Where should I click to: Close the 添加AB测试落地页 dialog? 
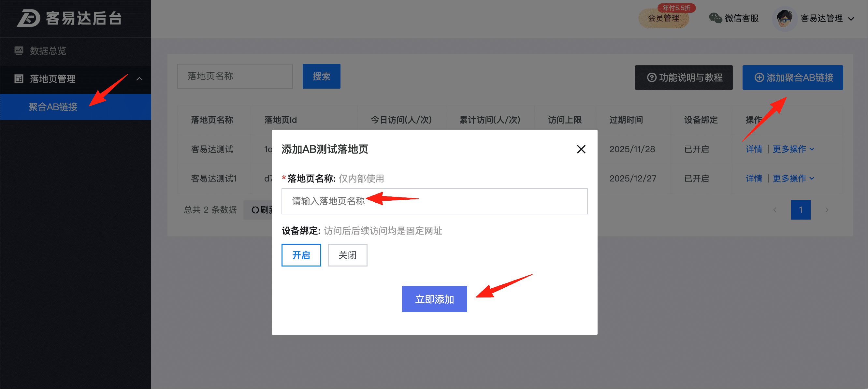581,149
